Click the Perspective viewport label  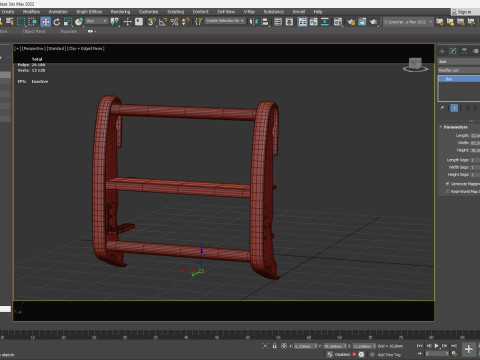pos(34,49)
